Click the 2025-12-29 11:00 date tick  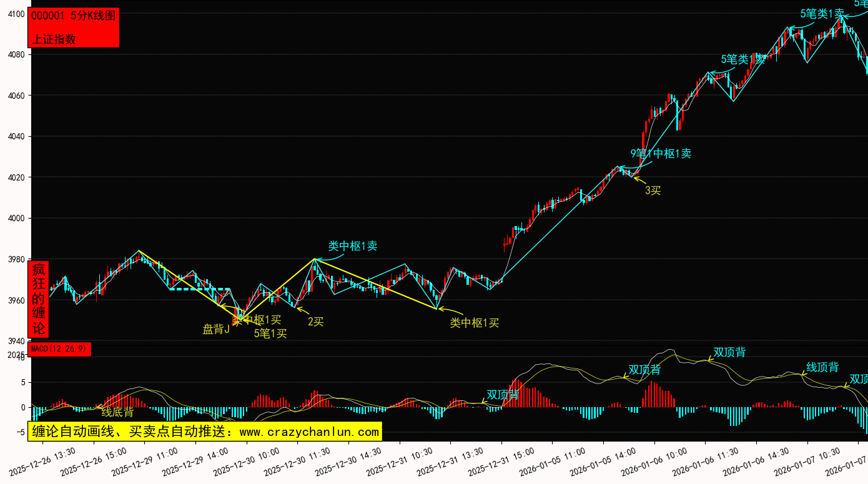145,461
